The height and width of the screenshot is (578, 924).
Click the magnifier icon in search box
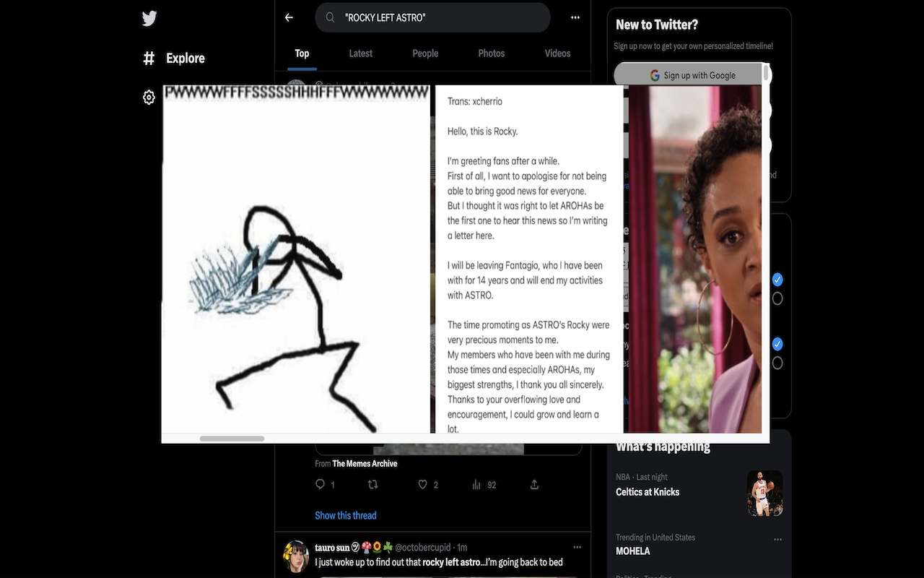pos(330,17)
